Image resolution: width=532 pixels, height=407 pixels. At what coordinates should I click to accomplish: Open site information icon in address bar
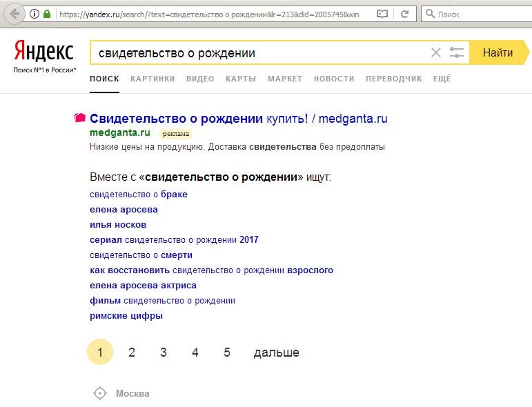click(35, 14)
